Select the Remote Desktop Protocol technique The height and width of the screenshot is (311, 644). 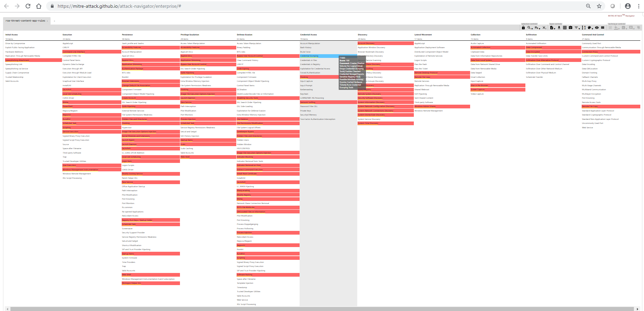442,73
